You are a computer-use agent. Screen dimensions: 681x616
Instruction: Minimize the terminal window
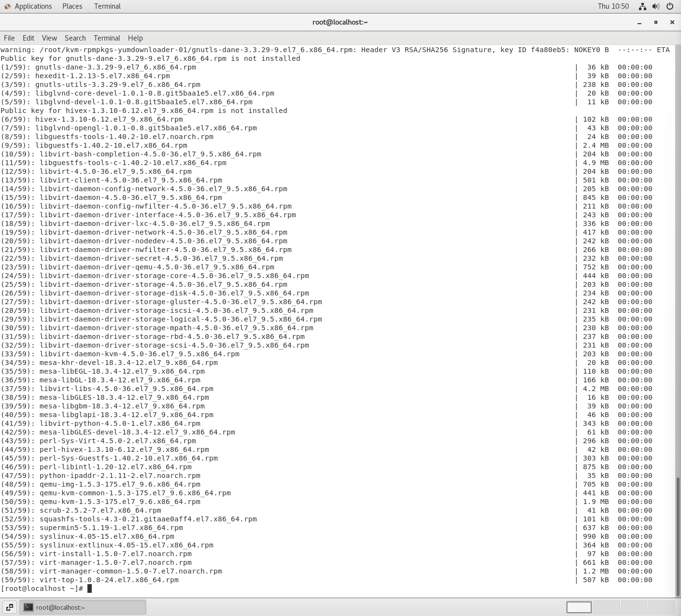tap(639, 22)
